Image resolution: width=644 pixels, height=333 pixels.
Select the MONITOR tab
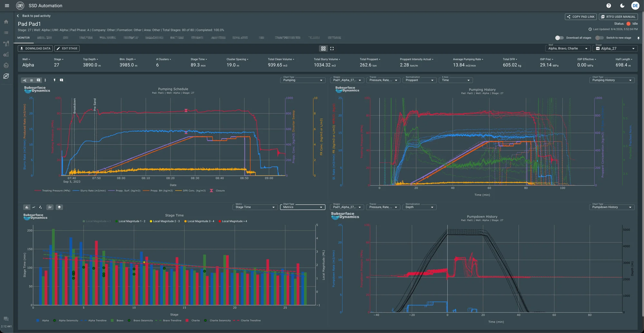click(x=24, y=38)
